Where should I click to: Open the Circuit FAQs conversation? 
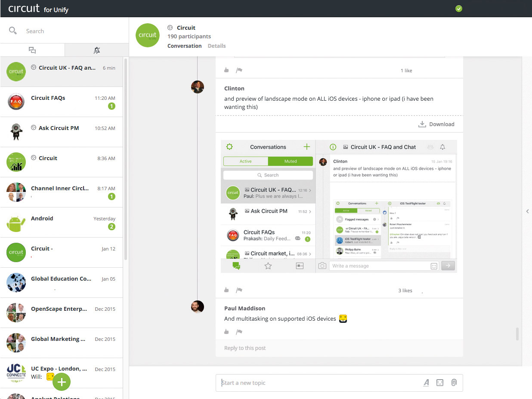point(62,102)
